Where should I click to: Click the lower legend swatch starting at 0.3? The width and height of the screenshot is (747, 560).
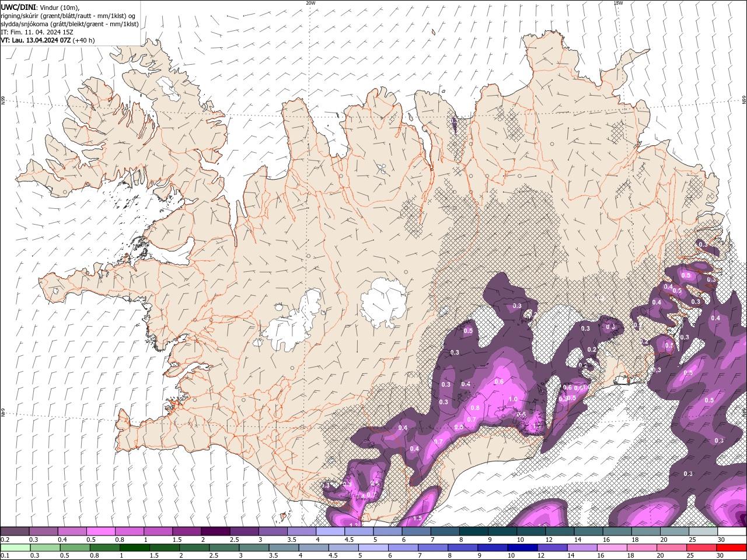[x=45, y=548]
